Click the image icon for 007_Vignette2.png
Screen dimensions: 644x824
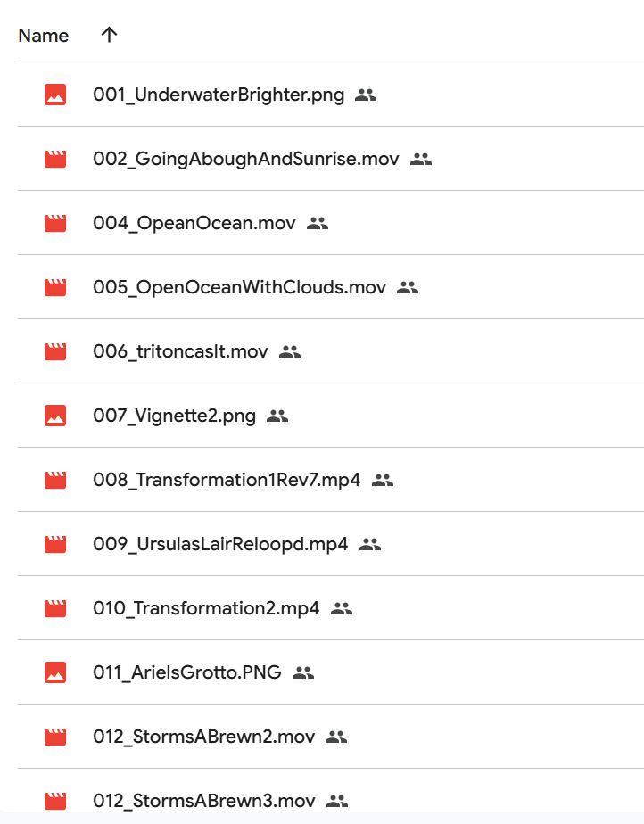pos(55,416)
